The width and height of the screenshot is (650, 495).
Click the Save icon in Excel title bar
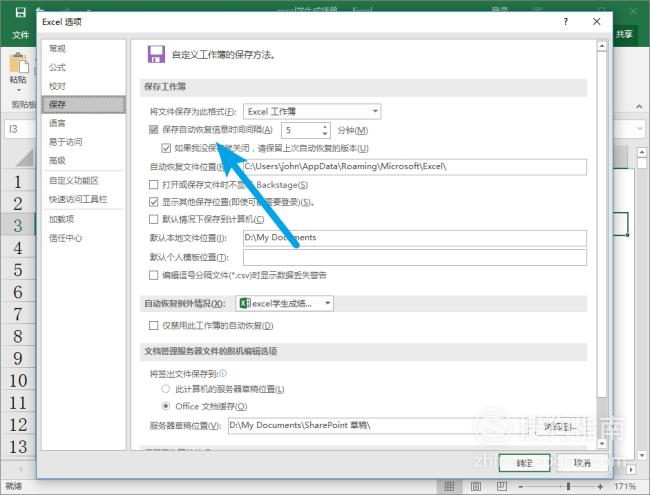pos(20,13)
